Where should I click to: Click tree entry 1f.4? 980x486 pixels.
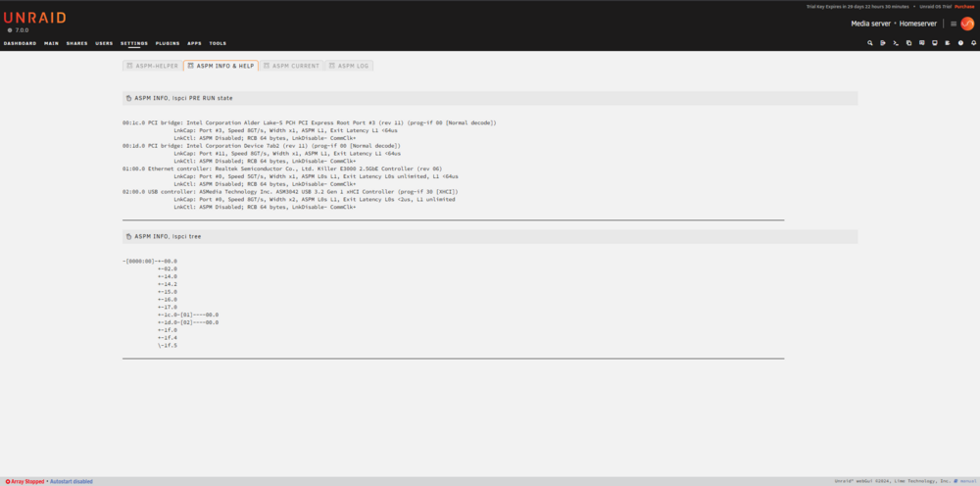tap(168, 337)
